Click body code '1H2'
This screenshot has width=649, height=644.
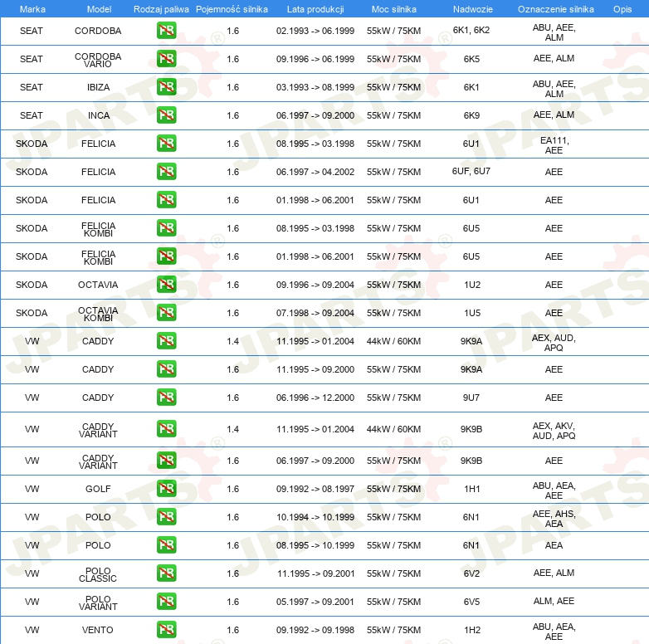pos(472,630)
